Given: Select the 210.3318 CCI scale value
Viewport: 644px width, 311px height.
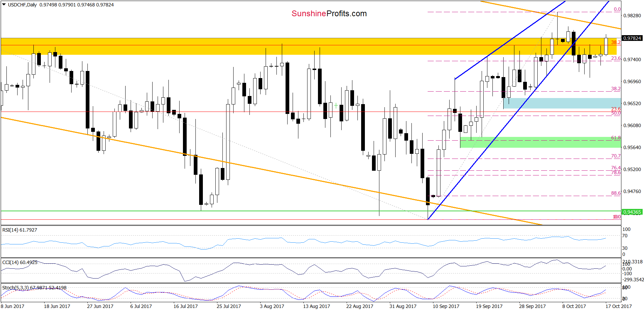Looking at the screenshot, I should point(633,262).
